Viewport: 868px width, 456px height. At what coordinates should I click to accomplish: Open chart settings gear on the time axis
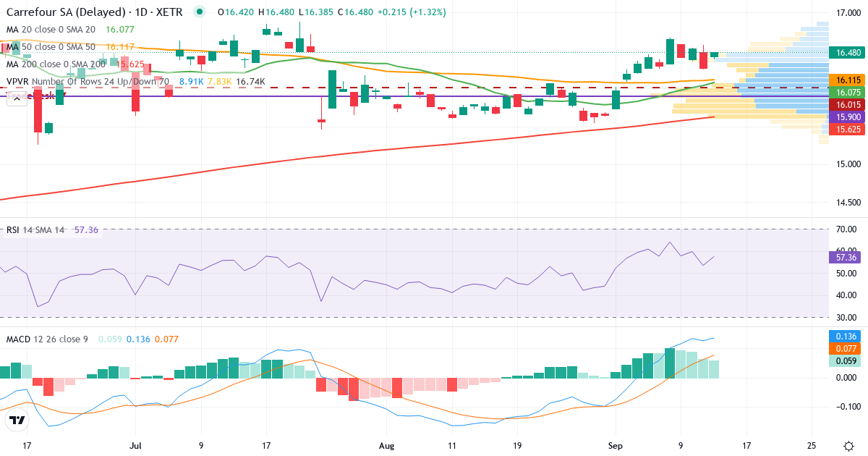pyautogui.click(x=848, y=445)
